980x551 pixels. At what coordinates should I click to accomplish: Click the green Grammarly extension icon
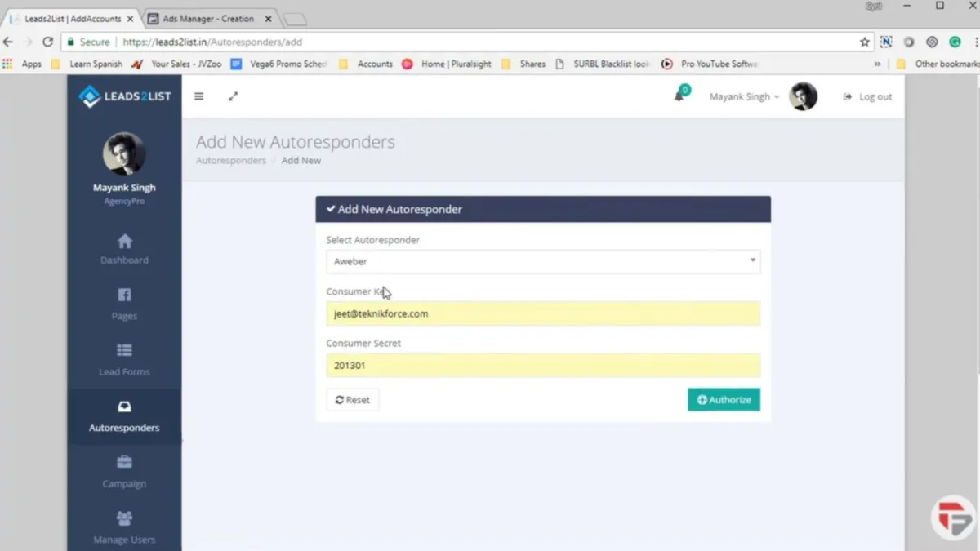coord(955,42)
